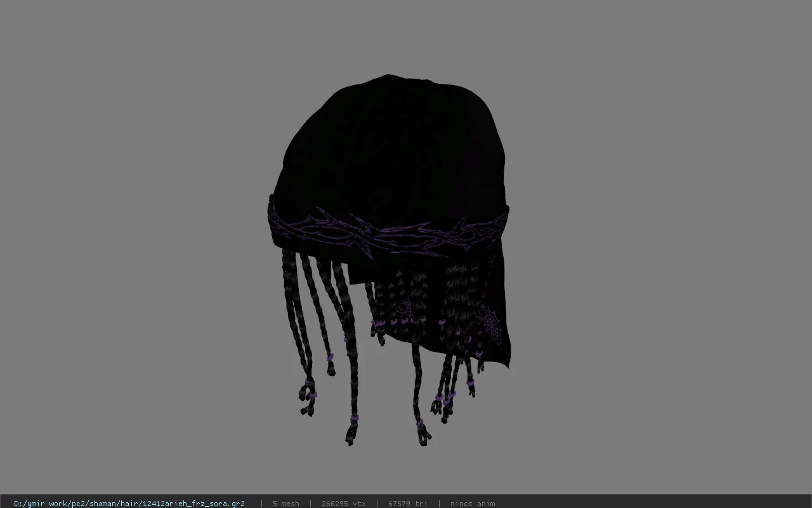812x508 pixels.
Task: Click the '5 mesh' status entry
Action: coord(286,504)
